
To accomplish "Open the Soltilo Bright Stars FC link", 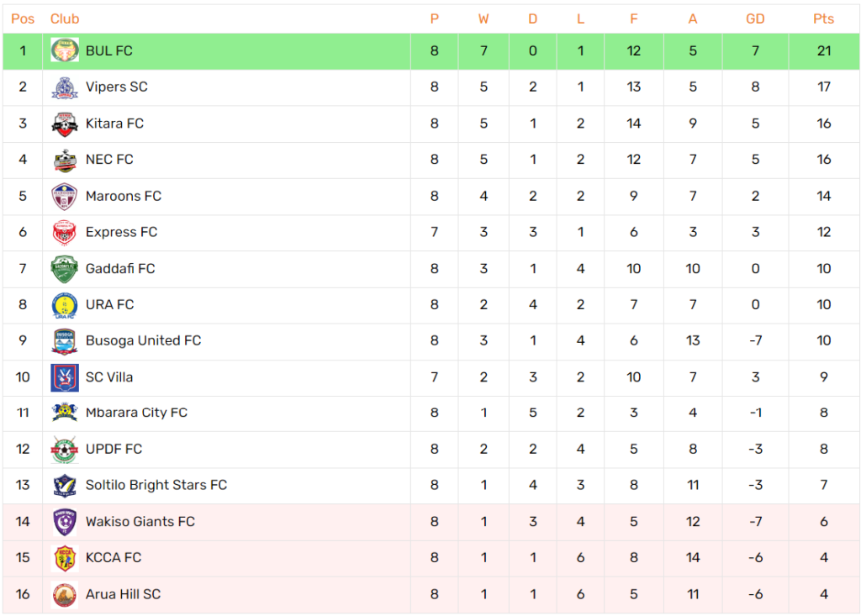I will click(x=156, y=485).
